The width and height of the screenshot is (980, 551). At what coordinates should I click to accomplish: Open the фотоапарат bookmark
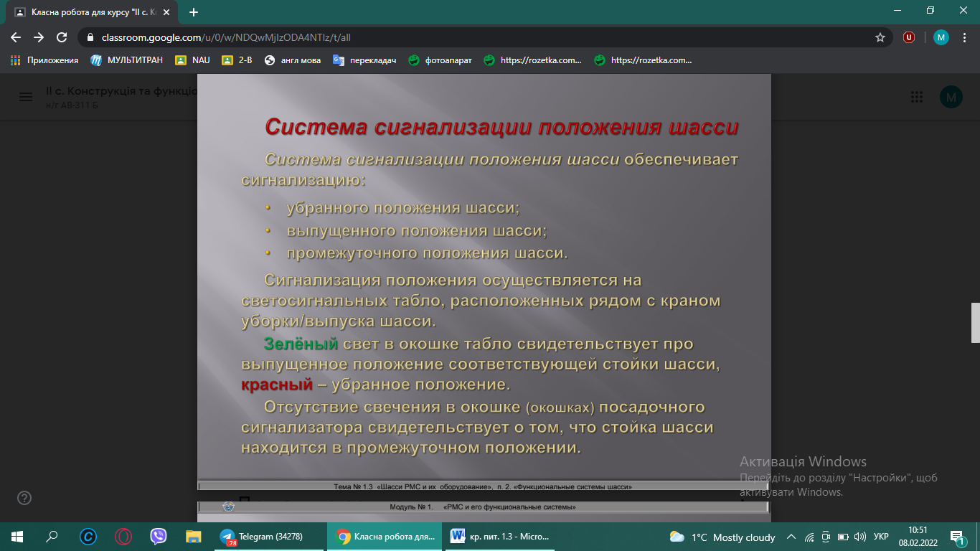(440, 60)
